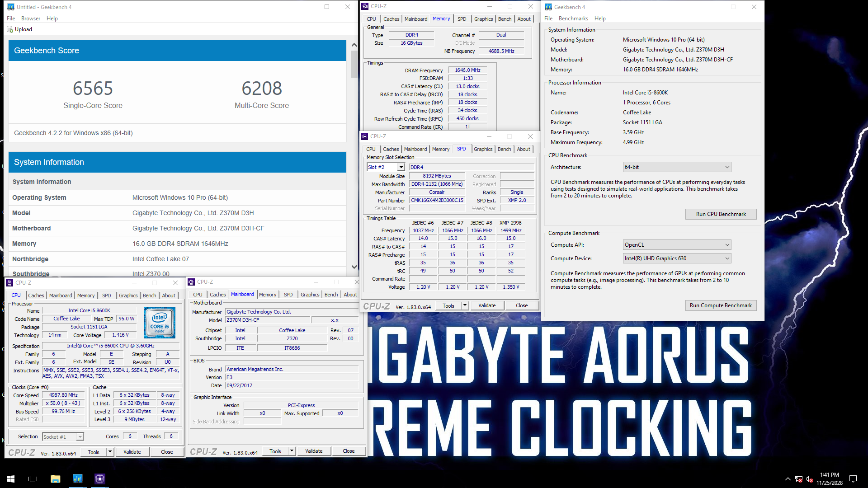This screenshot has height=488, width=868.
Task: Click the DRAM Frequency value 1646.0 MHz
Action: (467, 70)
